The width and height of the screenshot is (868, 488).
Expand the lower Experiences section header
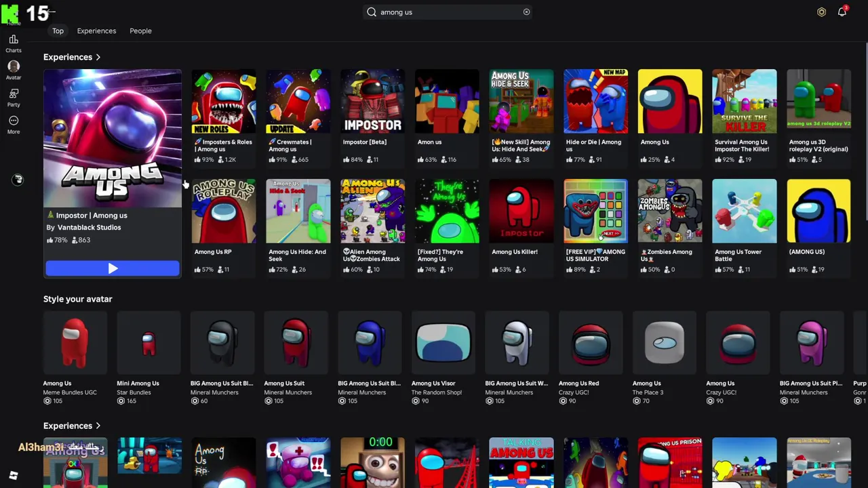[72, 426]
